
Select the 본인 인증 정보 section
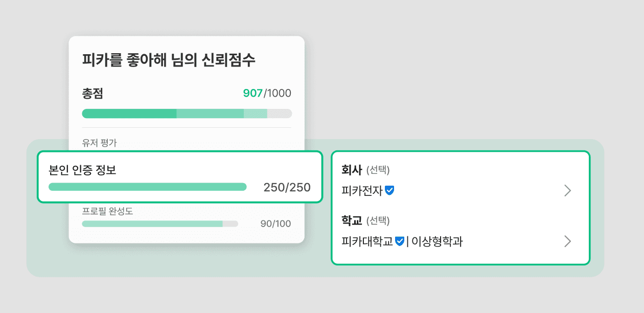click(179, 176)
